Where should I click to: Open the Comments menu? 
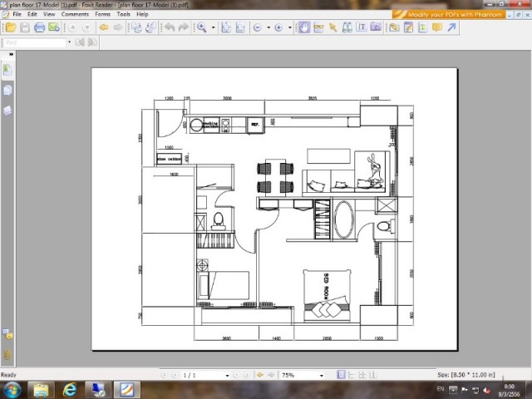coord(75,15)
